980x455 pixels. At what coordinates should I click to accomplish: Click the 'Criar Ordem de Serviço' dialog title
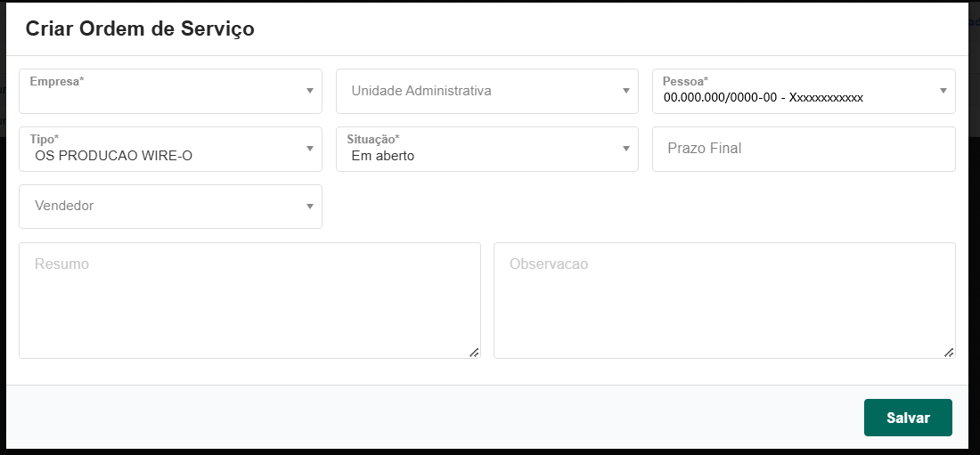[x=140, y=28]
